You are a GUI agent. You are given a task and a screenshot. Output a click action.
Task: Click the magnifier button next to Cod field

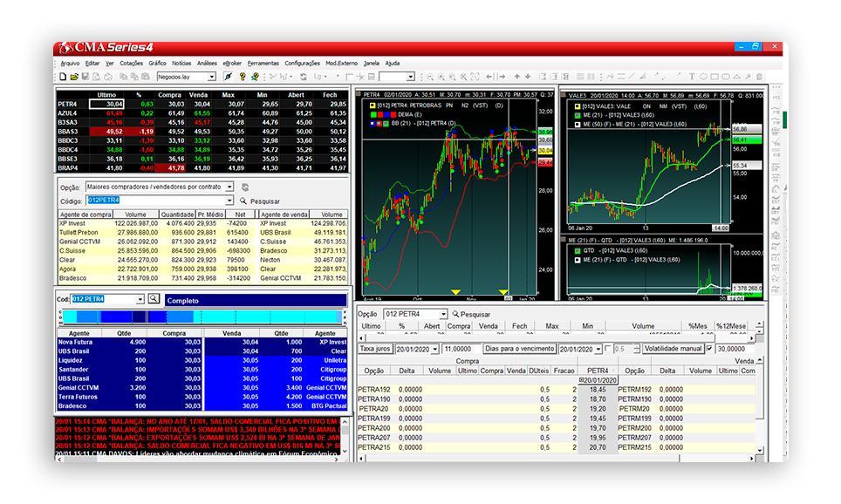click(154, 298)
